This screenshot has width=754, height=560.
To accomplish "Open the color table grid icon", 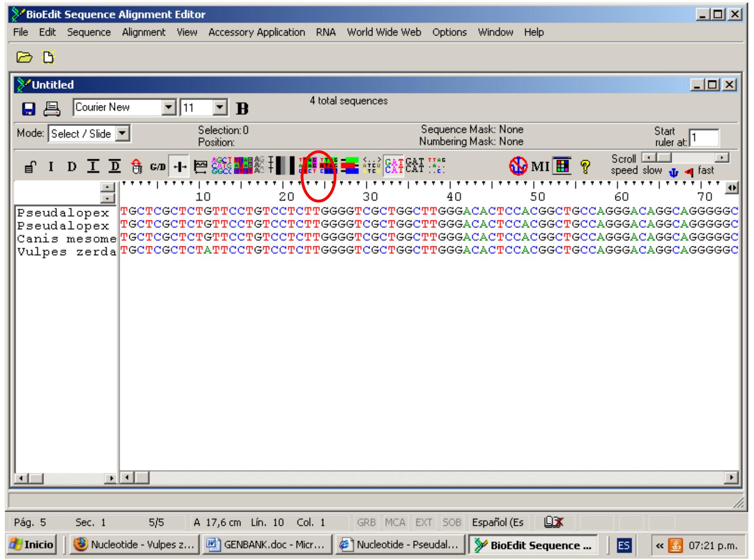I will click(x=562, y=166).
